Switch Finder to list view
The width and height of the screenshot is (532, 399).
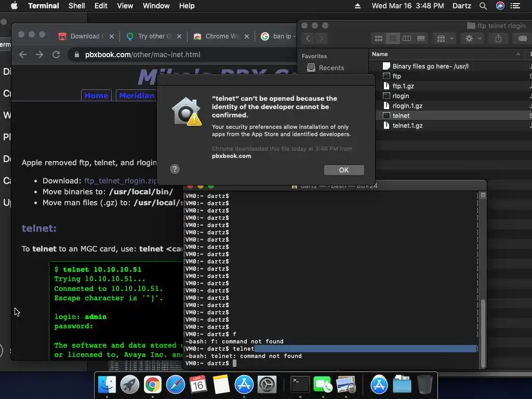(x=393, y=38)
